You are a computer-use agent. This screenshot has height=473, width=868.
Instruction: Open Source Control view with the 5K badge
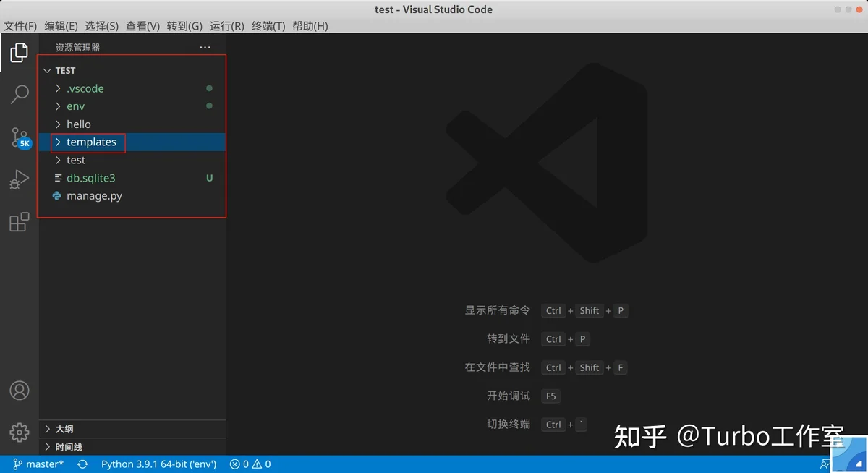coord(20,137)
